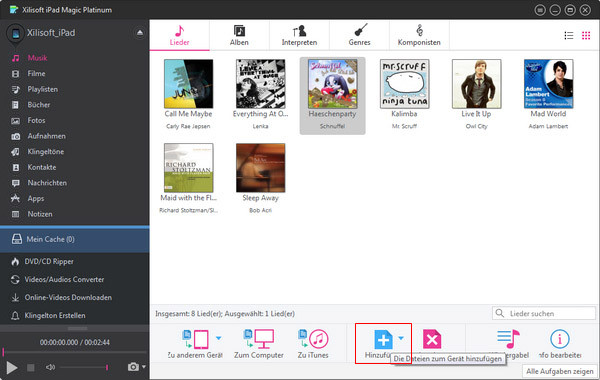Select Playlisten in the sidebar
600x380 pixels.
coord(42,89)
